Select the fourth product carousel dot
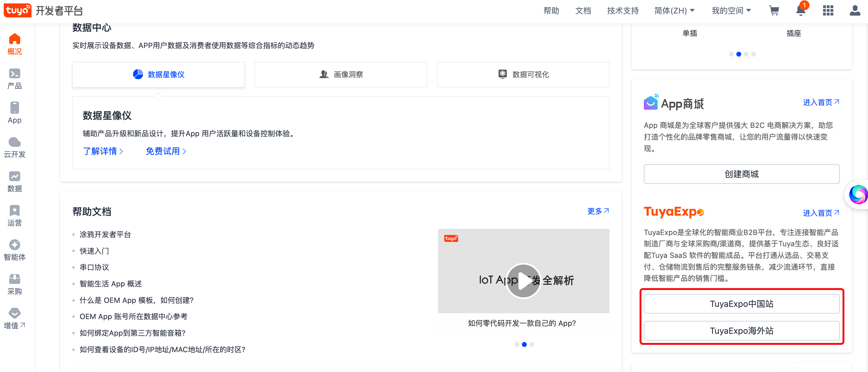This screenshot has width=868, height=372. pos(753,54)
